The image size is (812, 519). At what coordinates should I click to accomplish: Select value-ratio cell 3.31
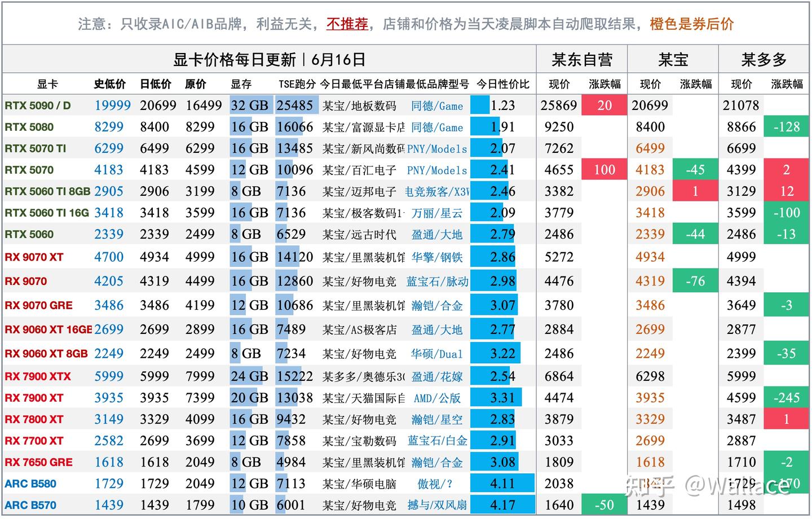[x=502, y=398]
